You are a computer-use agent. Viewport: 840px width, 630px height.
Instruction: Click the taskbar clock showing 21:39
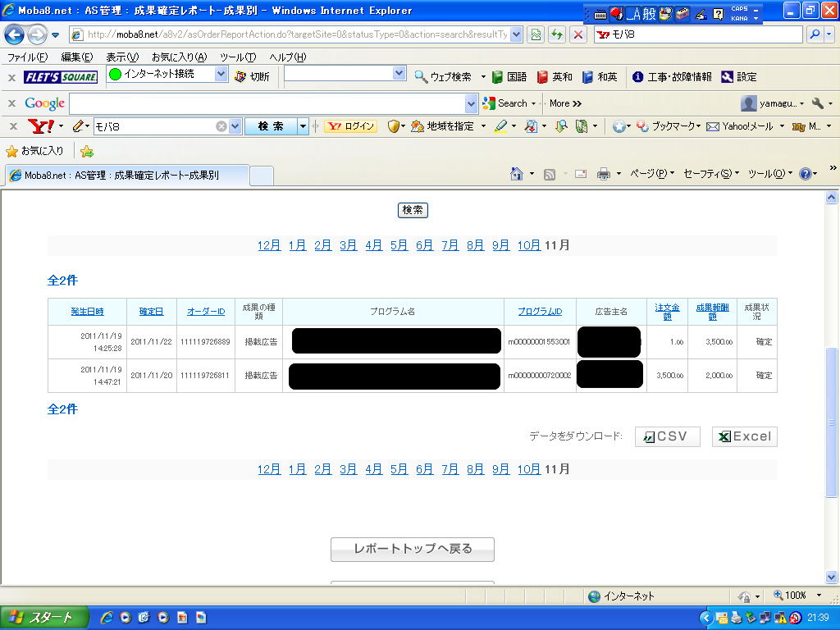(x=818, y=618)
